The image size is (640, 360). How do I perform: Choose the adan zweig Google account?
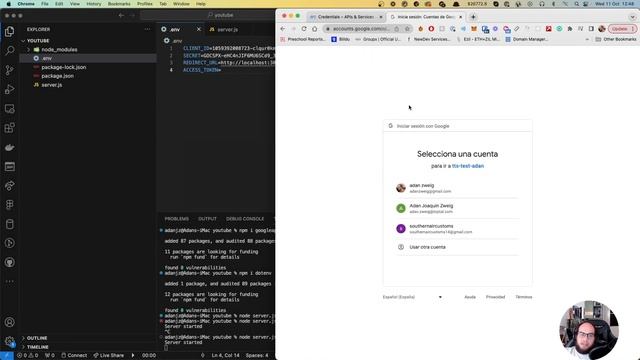pyautogui.click(x=457, y=188)
